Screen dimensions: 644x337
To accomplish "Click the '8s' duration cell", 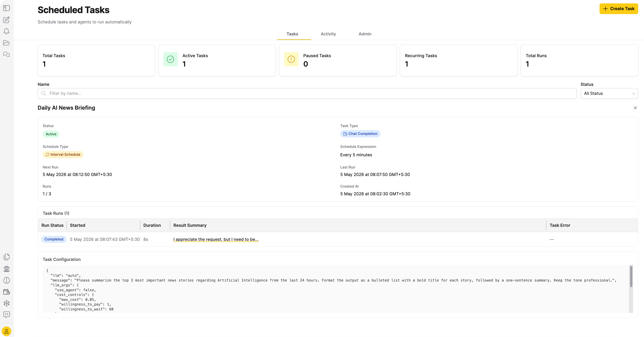I will 146,239.
